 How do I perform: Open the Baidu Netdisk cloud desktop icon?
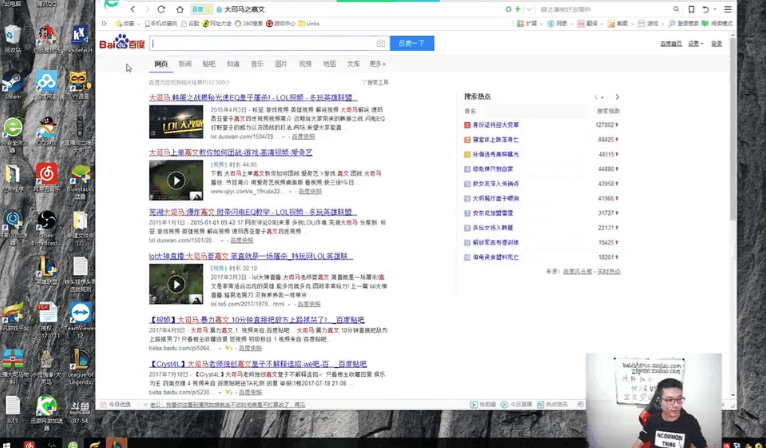tap(46, 86)
